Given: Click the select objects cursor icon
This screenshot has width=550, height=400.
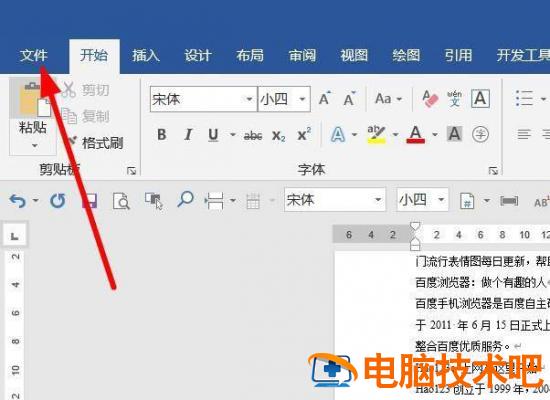Looking at the screenshot, I should click(154, 201).
